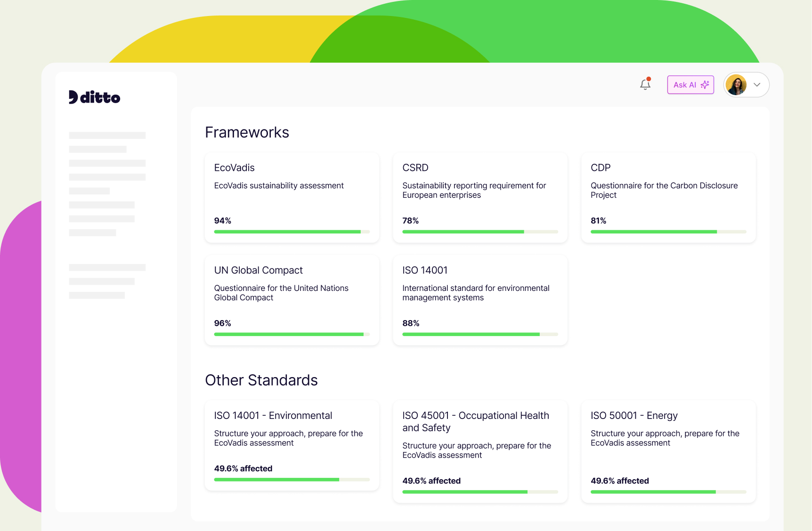Click '49.6% affected' on ISO 14001 - Environmental

click(243, 469)
